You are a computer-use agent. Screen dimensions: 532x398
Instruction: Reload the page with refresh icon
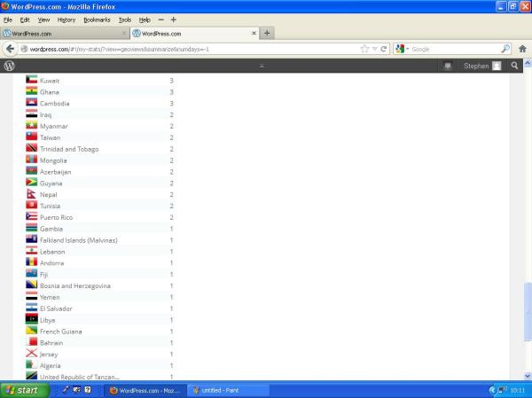pyautogui.click(x=383, y=49)
